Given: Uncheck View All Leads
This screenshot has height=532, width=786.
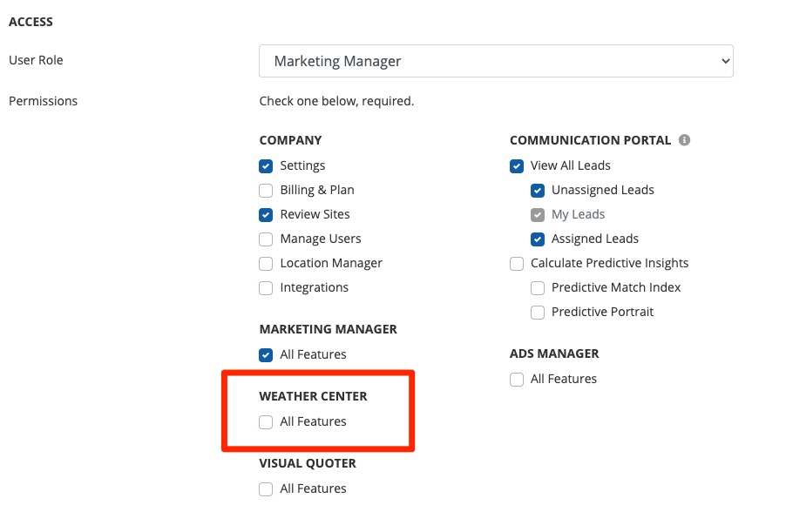Looking at the screenshot, I should [517, 165].
